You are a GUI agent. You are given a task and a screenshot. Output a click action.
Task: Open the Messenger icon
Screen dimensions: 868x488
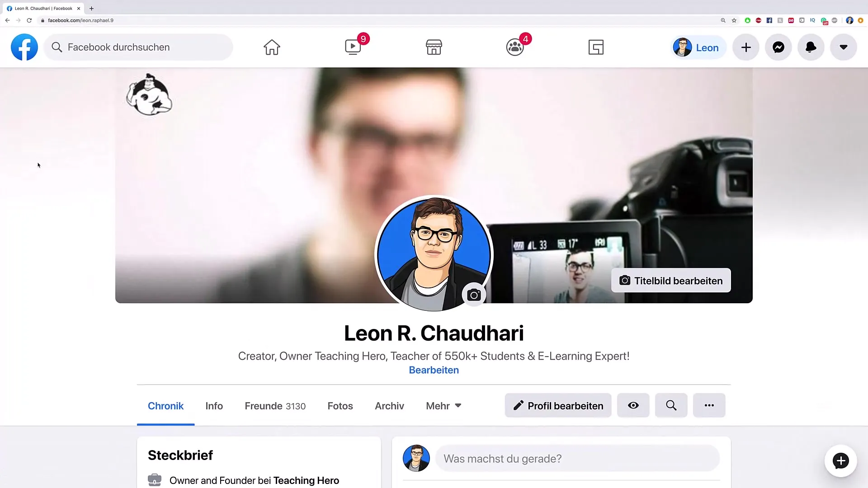point(778,47)
